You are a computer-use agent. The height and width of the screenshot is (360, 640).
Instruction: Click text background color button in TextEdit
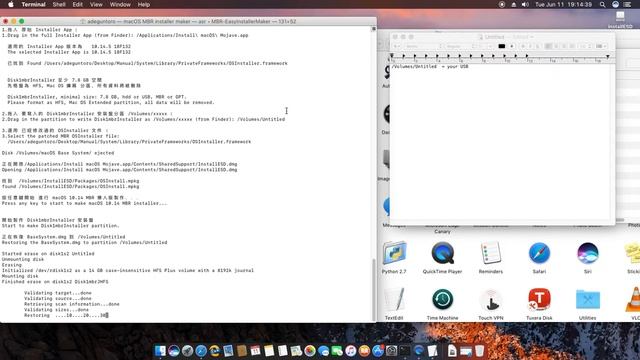tap(512, 46)
